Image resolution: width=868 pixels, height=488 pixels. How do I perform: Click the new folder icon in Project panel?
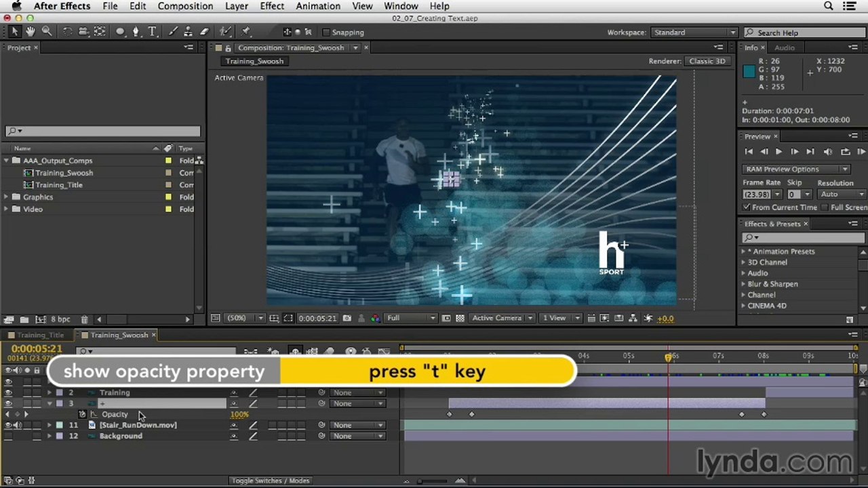(24, 319)
